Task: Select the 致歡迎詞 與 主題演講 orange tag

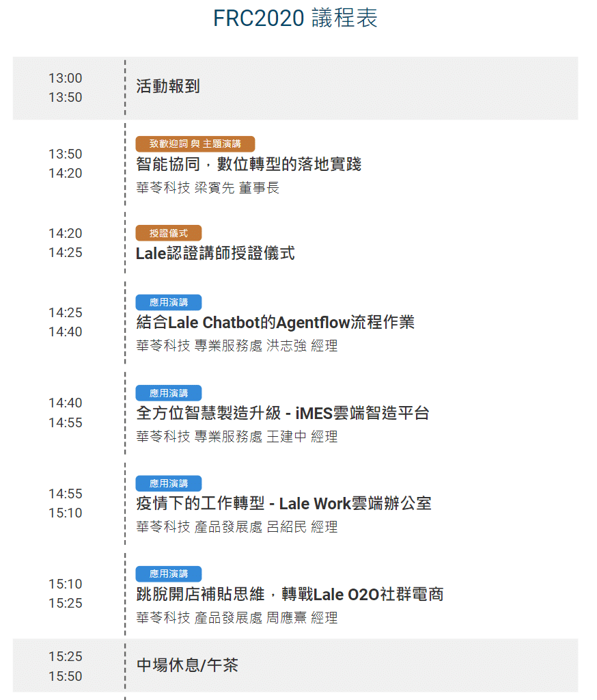Action: (195, 144)
